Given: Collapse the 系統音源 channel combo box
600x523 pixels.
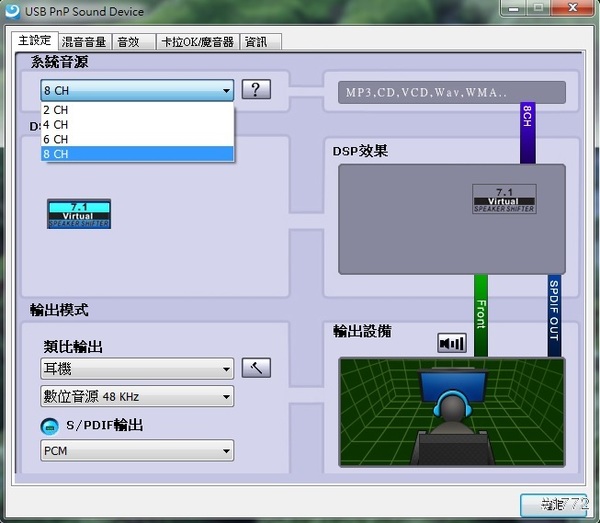Looking at the screenshot, I should [x=137, y=91].
